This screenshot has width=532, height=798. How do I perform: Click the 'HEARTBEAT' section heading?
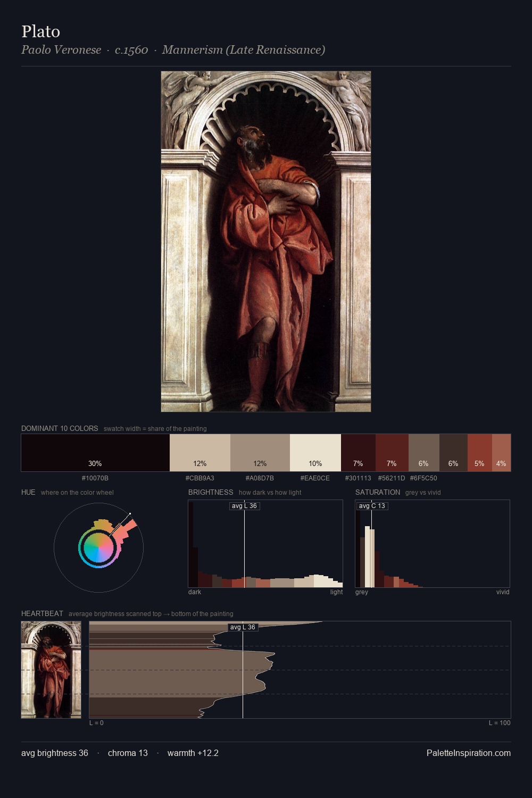42,613
